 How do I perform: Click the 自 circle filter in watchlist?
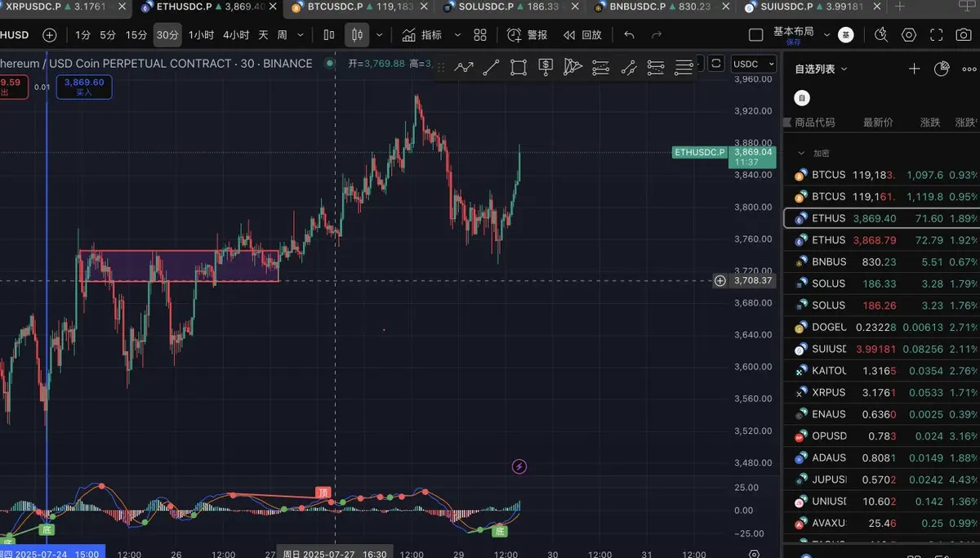tap(803, 98)
